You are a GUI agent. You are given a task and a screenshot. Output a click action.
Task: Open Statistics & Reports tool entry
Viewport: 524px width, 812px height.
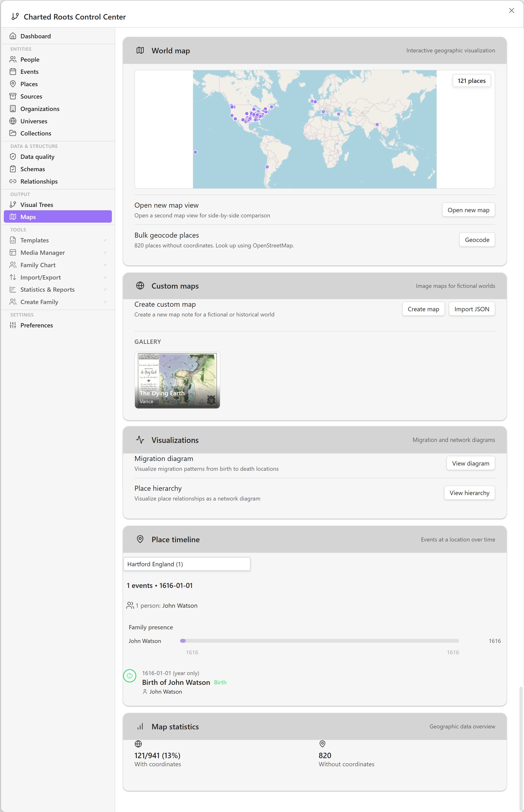47,289
